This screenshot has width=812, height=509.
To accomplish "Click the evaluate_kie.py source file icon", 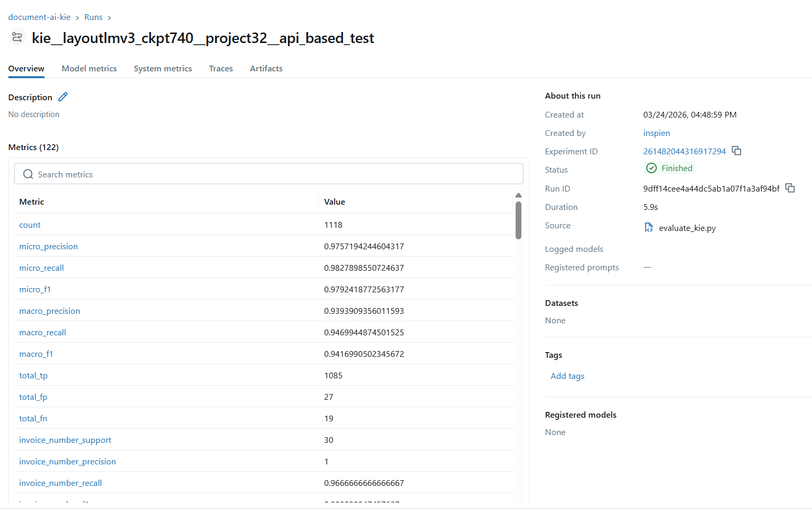I will 649,228.
